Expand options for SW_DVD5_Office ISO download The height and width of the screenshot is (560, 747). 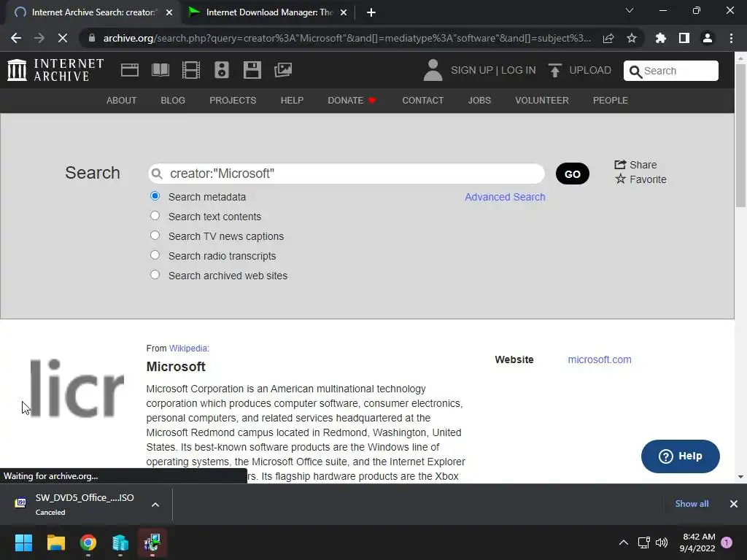tap(155, 505)
